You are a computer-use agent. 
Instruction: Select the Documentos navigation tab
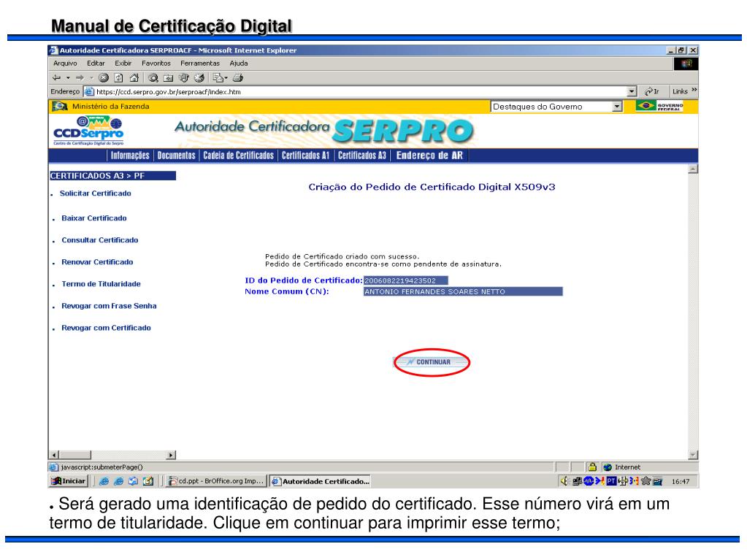coord(176,156)
